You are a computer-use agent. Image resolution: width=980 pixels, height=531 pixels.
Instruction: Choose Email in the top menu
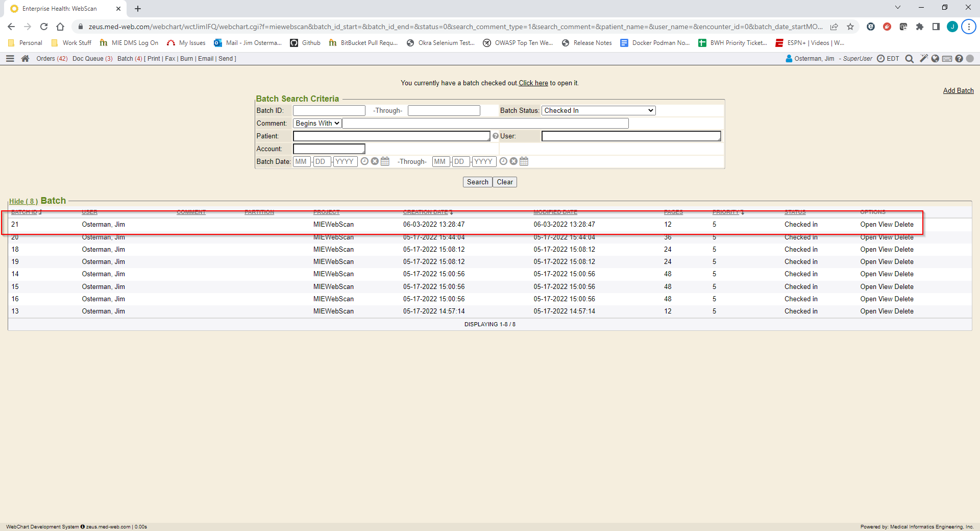pos(206,59)
